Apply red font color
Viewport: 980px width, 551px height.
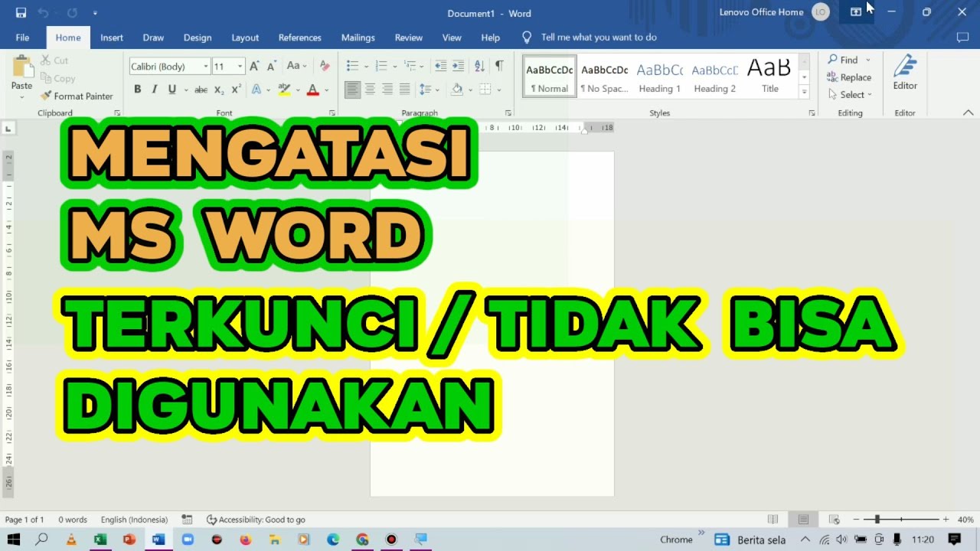312,90
